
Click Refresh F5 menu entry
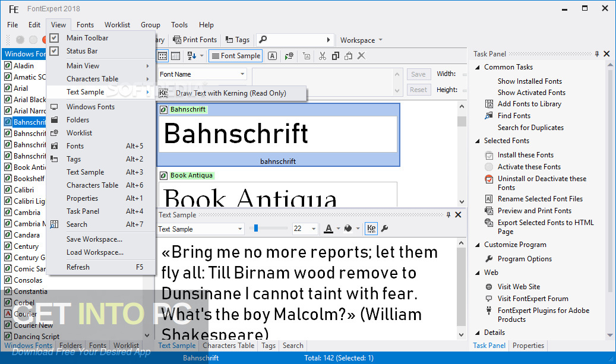[x=100, y=267]
